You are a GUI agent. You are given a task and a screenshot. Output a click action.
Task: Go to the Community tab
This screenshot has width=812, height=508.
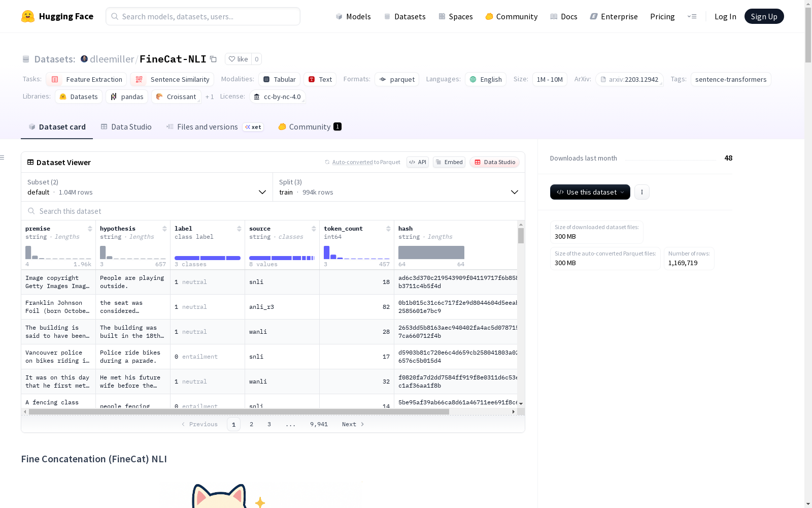(x=310, y=127)
